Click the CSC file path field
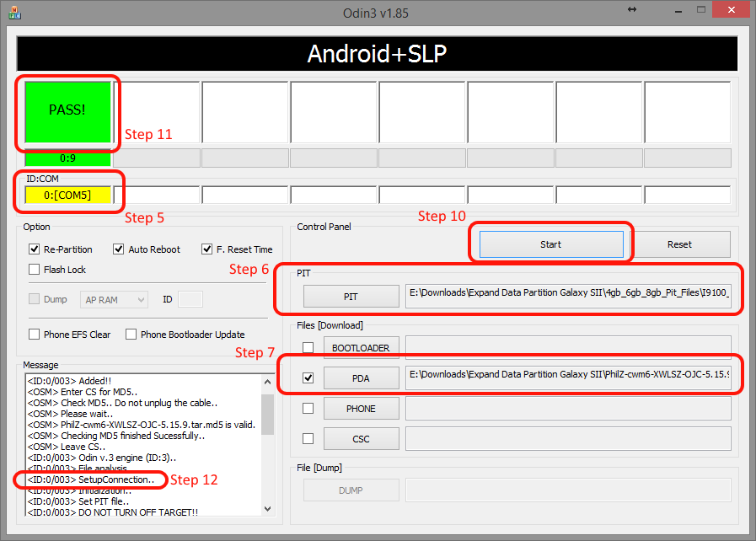756x541 pixels. click(568, 439)
